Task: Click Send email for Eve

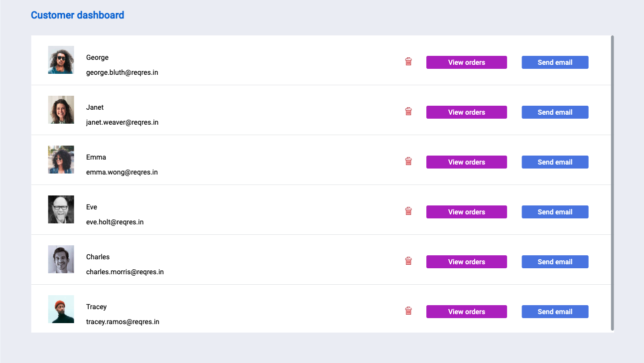Action: click(x=555, y=212)
